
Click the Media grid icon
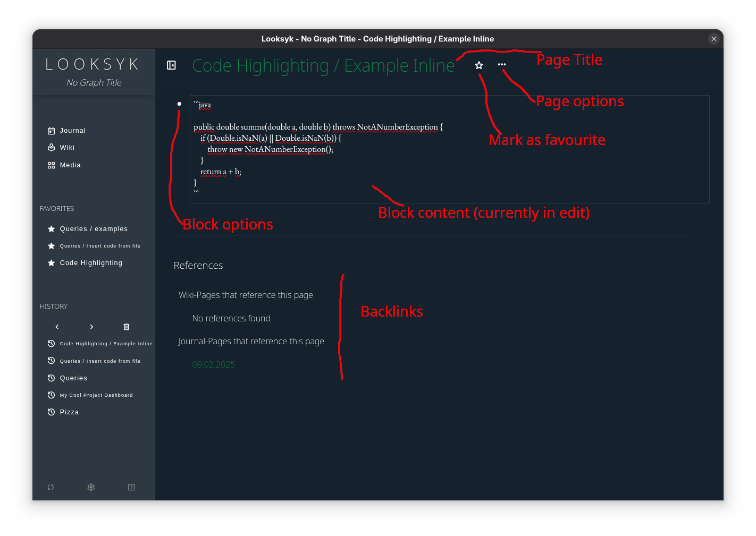pyautogui.click(x=51, y=165)
